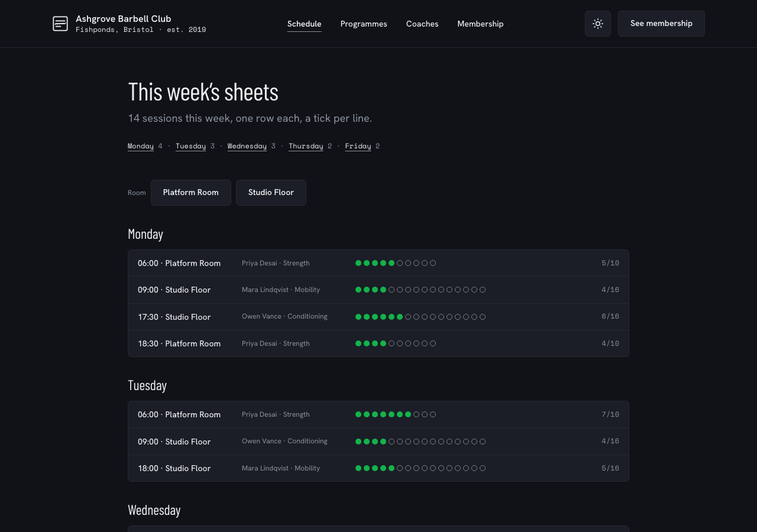Click 'Mara Lindqvist · Mobility' on Tuesday 18:00

281,468
